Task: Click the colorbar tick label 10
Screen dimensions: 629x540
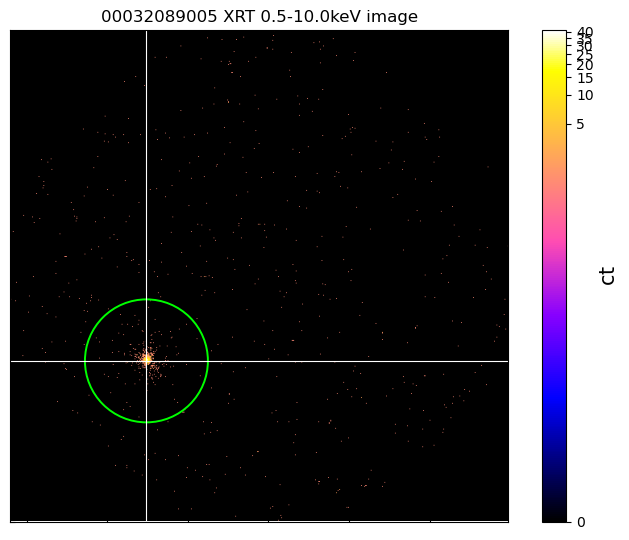Action: 586,95
